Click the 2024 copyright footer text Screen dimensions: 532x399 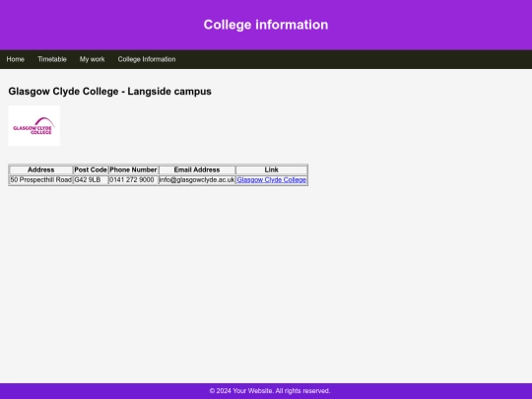pos(270,391)
